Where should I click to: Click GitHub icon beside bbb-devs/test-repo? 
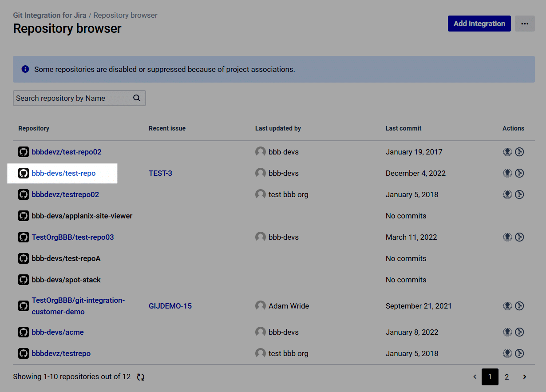(x=24, y=173)
